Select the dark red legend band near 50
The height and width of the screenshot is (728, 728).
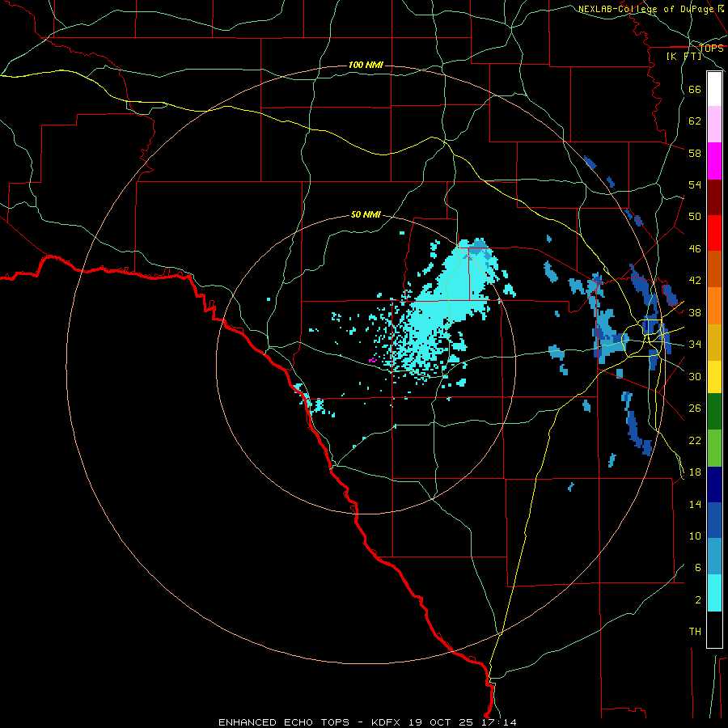[714, 197]
